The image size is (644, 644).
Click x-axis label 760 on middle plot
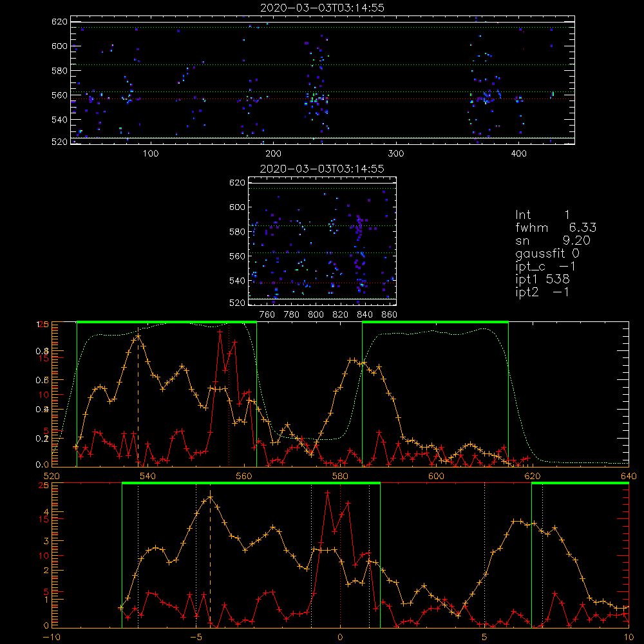tap(267, 315)
